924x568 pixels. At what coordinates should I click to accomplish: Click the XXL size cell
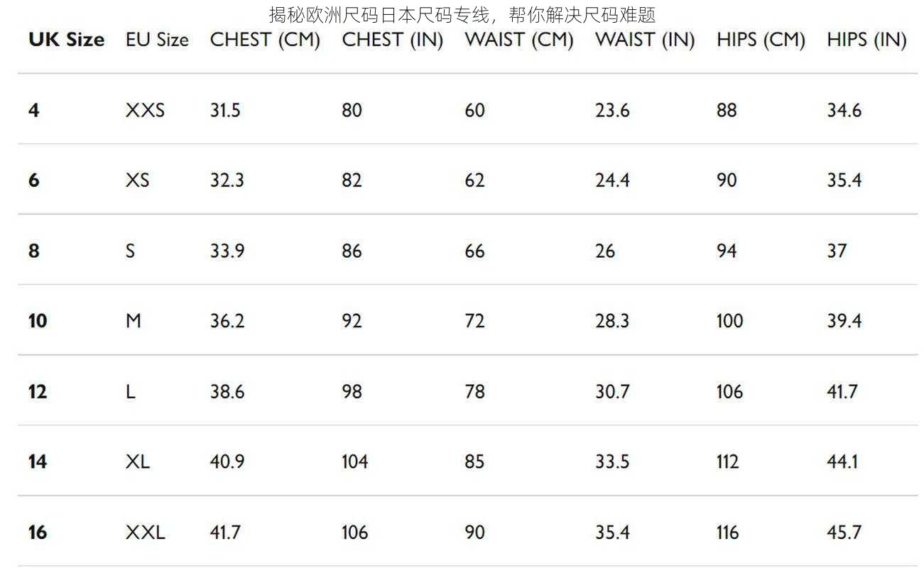[146, 532]
